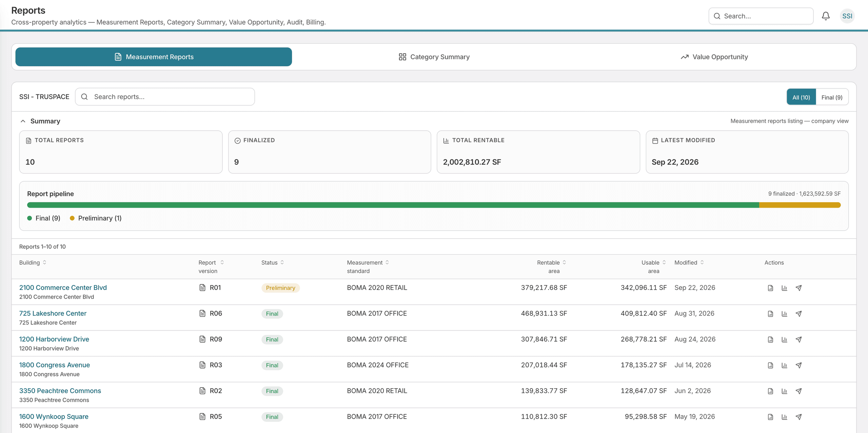Sort by Report version column

(211, 266)
